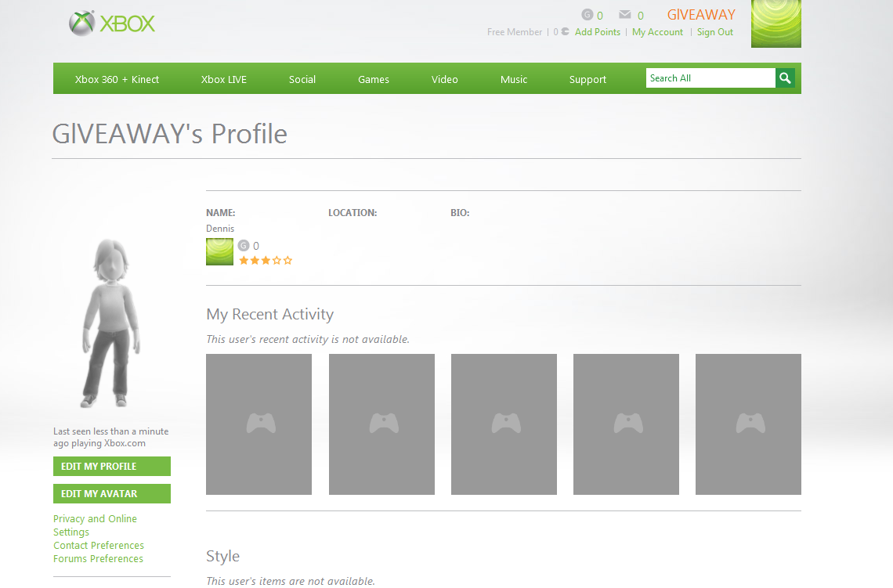Click the GIVEAWAY gamertag in the header
The width and height of the screenshot is (893, 588).
pyautogui.click(x=701, y=15)
